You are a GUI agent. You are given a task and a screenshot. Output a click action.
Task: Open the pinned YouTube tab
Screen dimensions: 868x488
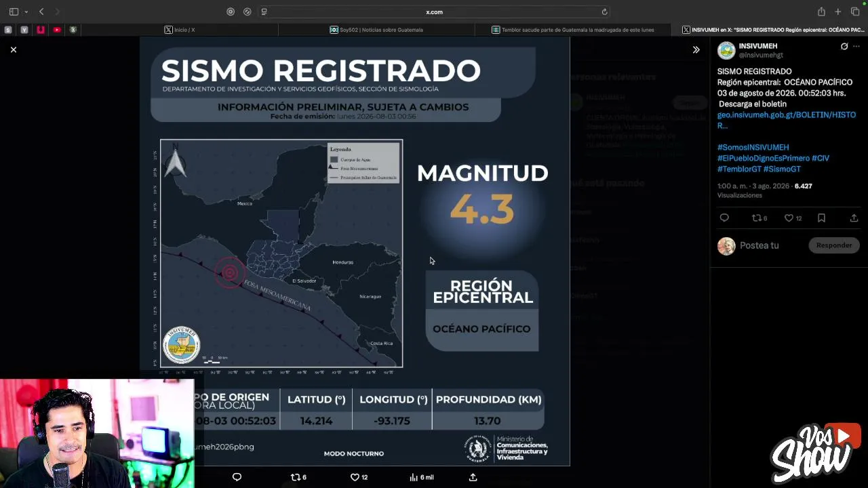(57, 30)
